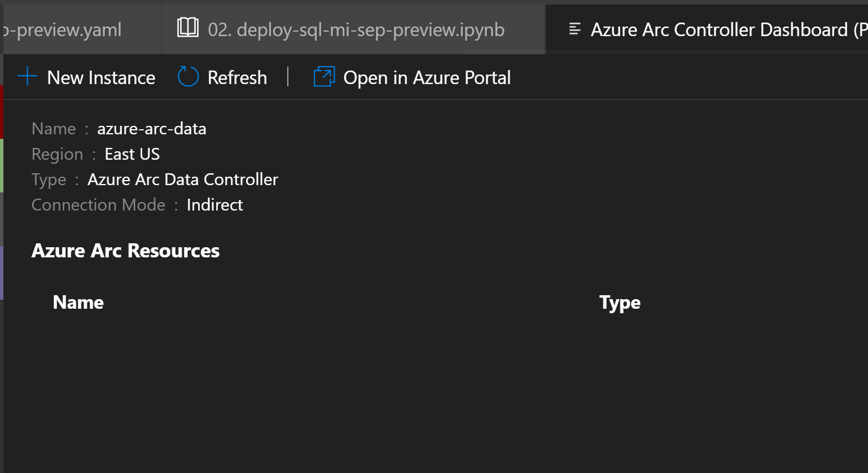Click the East US region value
The image size is (868, 473).
click(x=131, y=154)
